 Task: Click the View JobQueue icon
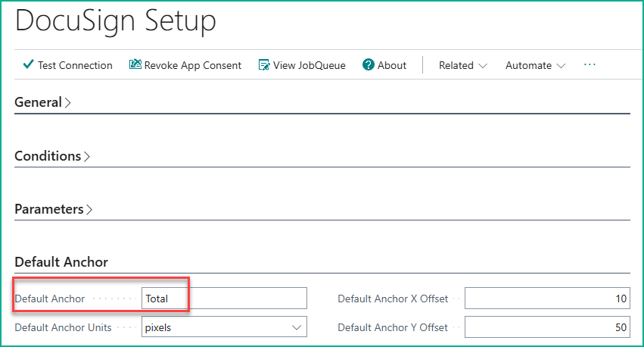coord(264,65)
